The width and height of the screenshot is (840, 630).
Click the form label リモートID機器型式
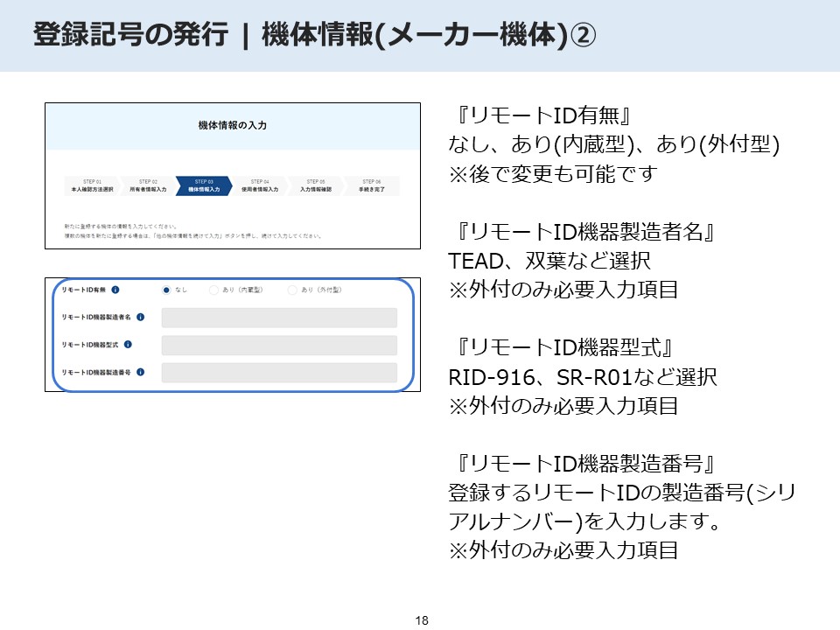90,345
